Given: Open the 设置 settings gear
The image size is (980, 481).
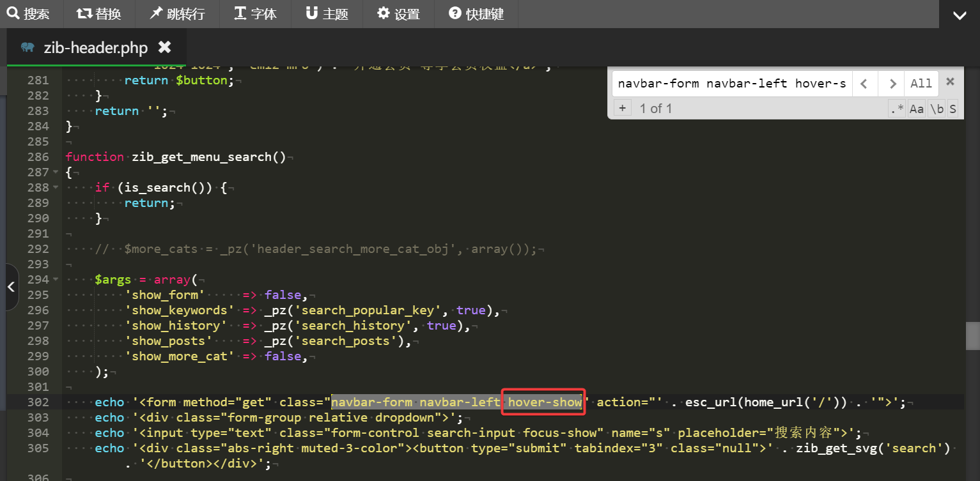Looking at the screenshot, I should (x=398, y=14).
